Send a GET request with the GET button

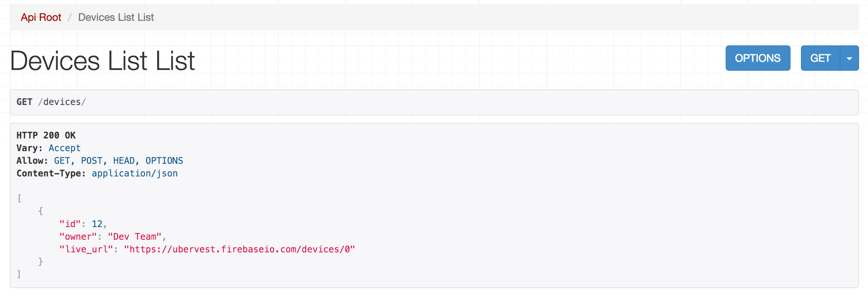click(820, 58)
